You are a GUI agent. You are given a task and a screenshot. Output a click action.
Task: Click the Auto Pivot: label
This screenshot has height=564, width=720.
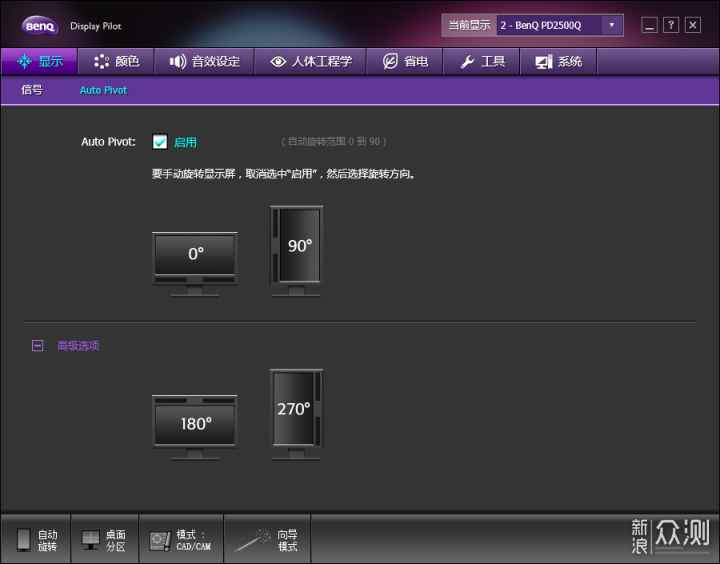click(108, 141)
